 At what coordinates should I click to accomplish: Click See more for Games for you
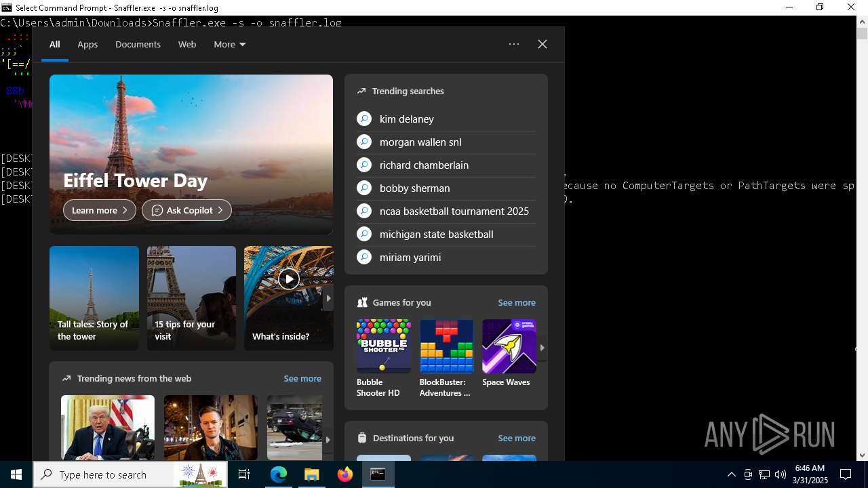click(517, 302)
